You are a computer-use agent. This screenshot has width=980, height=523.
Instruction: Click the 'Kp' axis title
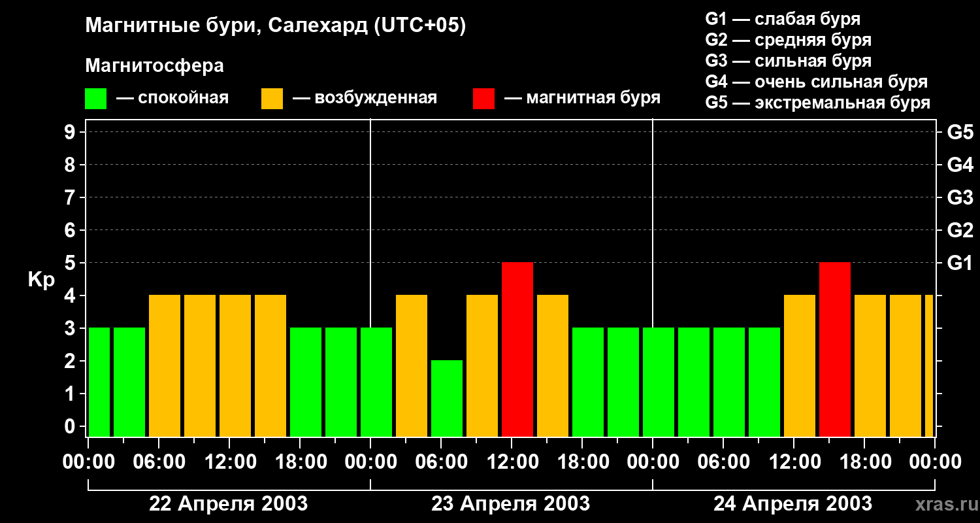coord(41,280)
